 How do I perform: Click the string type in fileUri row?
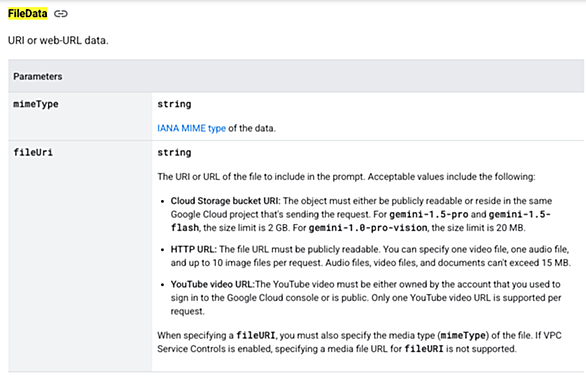tap(174, 152)
